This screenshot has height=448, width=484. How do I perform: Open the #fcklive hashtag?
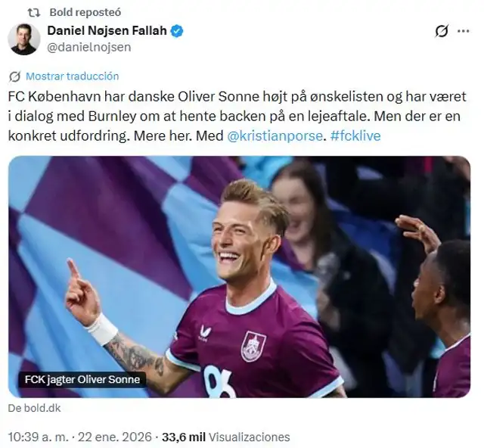(355, 136)
